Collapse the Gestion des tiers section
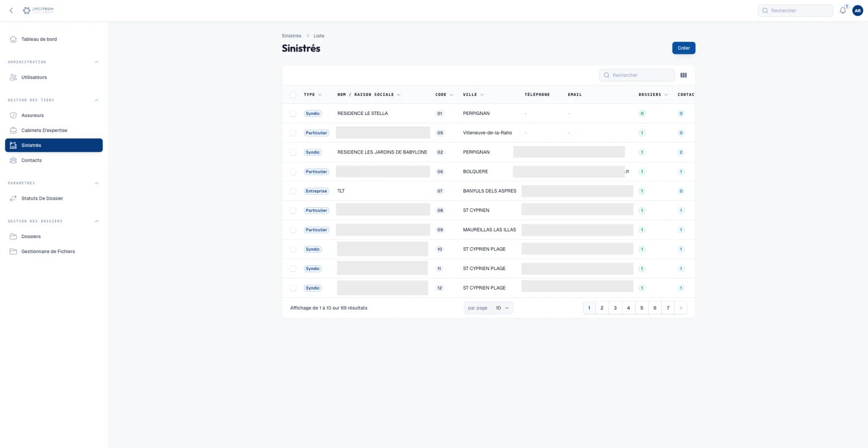The height and width of the screenshot is (448, 868). [x=97, y=100]
